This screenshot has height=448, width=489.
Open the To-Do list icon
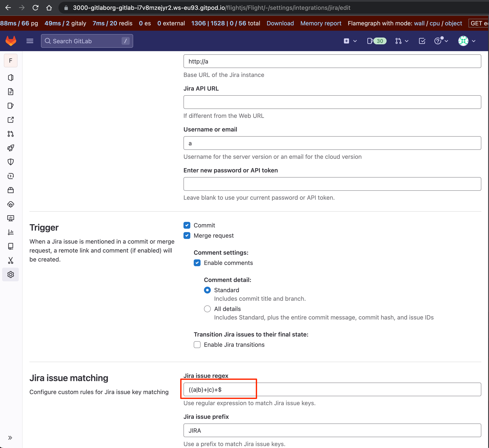(x=422, y=41)
